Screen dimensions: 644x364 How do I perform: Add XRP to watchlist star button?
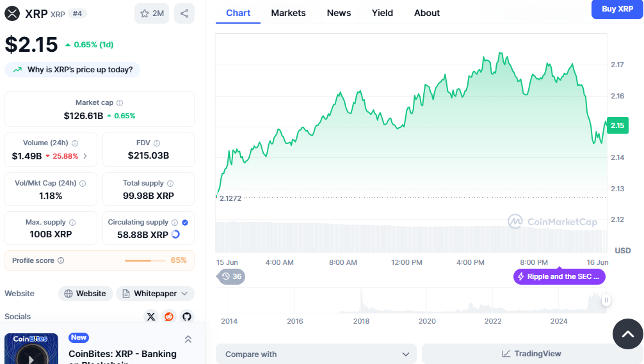(152, 13)
